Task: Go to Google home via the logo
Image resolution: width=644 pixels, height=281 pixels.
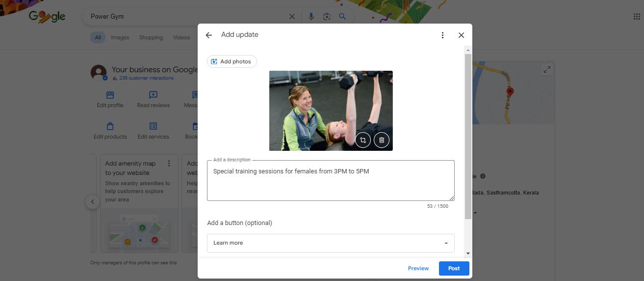Action: tap(47, 17)
